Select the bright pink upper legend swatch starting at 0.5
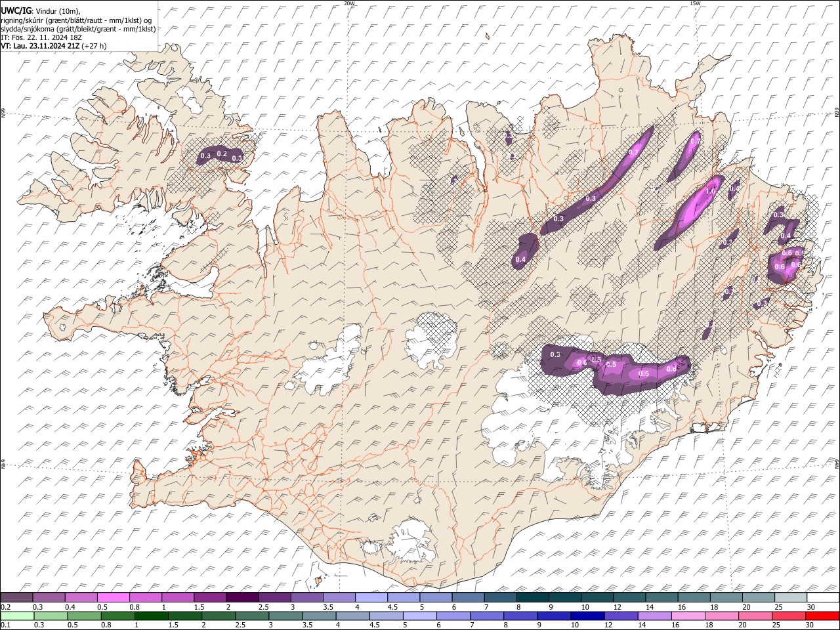Image resolution: width=840 pixels, height=630 pixels. click(114, 598)
